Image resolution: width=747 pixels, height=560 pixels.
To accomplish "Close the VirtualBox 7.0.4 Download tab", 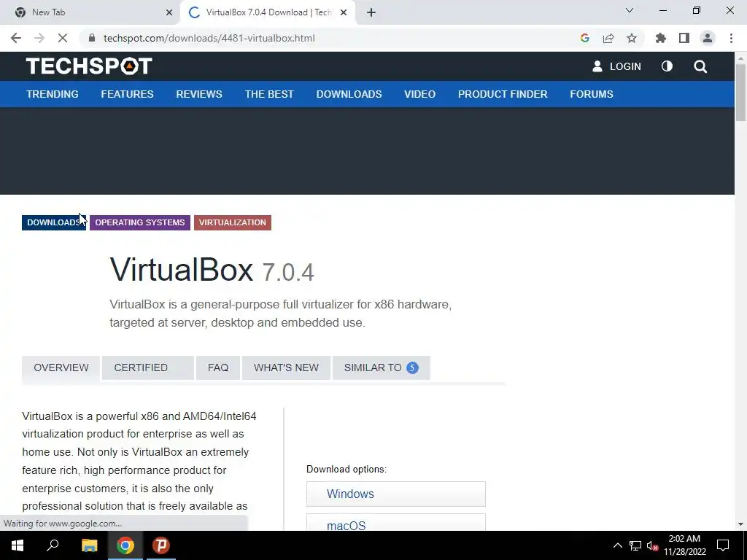I will (x=344, y=13).
